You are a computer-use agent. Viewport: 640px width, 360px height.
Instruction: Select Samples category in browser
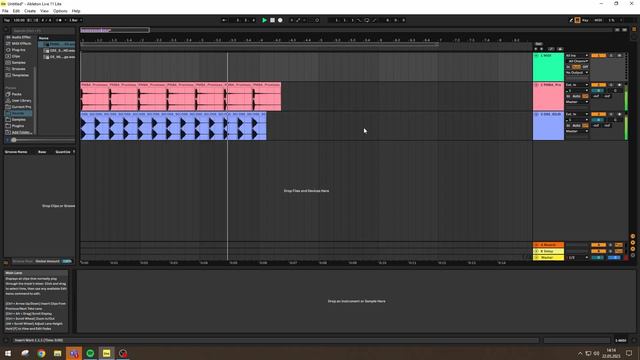16,62
